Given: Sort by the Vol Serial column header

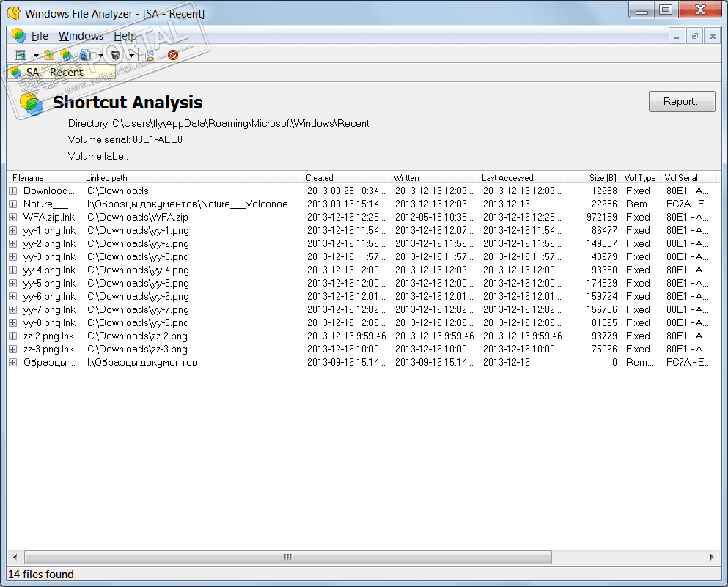Looking at the screenshot, I should 688,178.
